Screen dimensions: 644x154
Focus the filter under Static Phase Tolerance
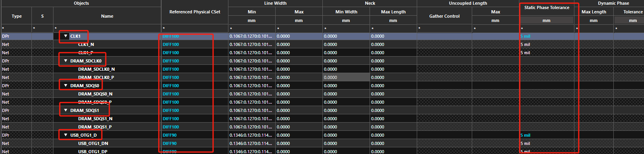tap(546, 28)
